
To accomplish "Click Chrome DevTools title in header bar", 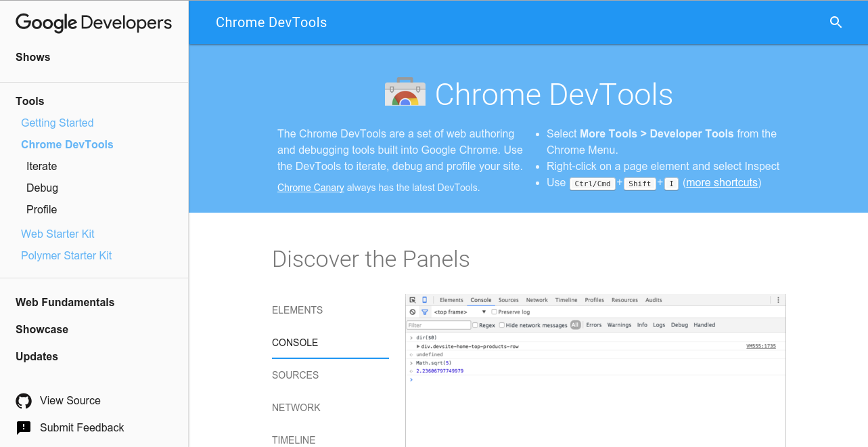I will click(x=271, y=23).
